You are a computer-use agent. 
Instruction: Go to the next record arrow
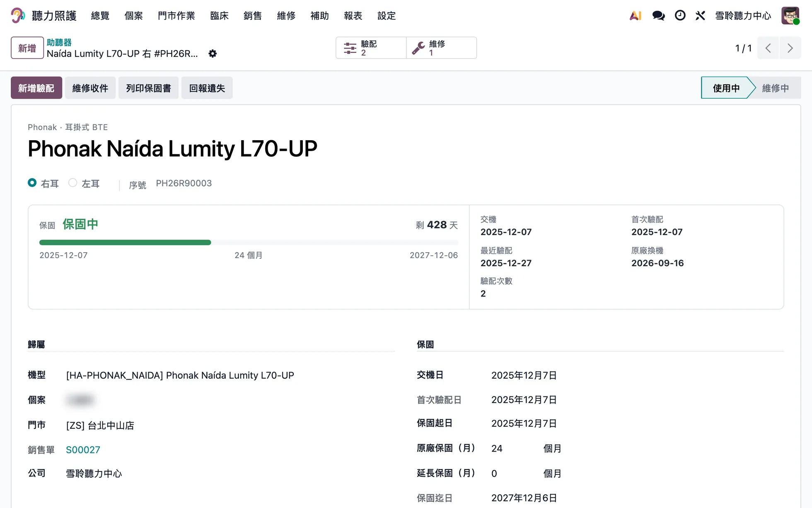pos(790,48)
